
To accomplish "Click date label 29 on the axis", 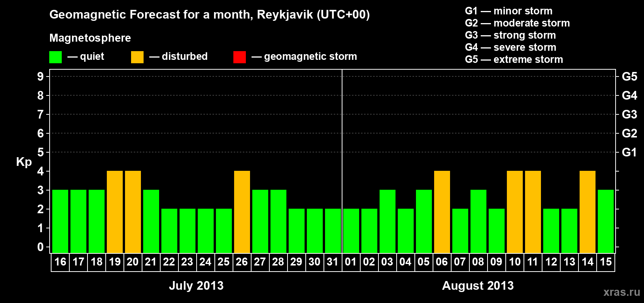I will [297, 262].
